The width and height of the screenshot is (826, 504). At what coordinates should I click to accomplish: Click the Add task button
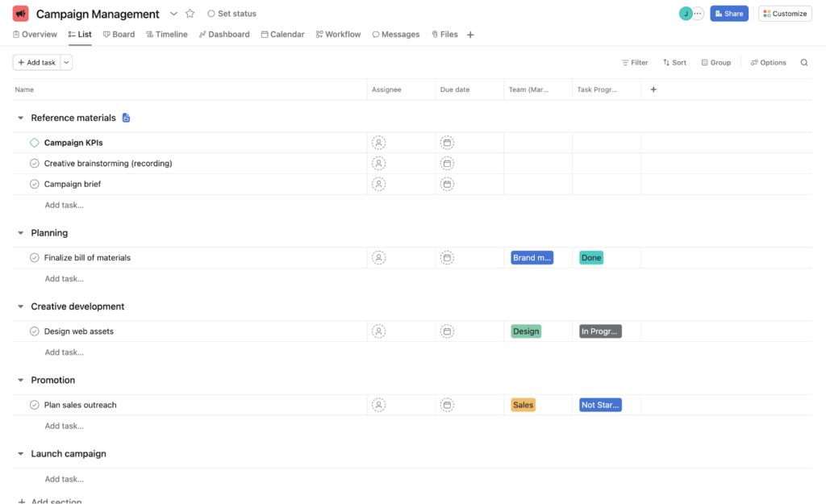36,63
